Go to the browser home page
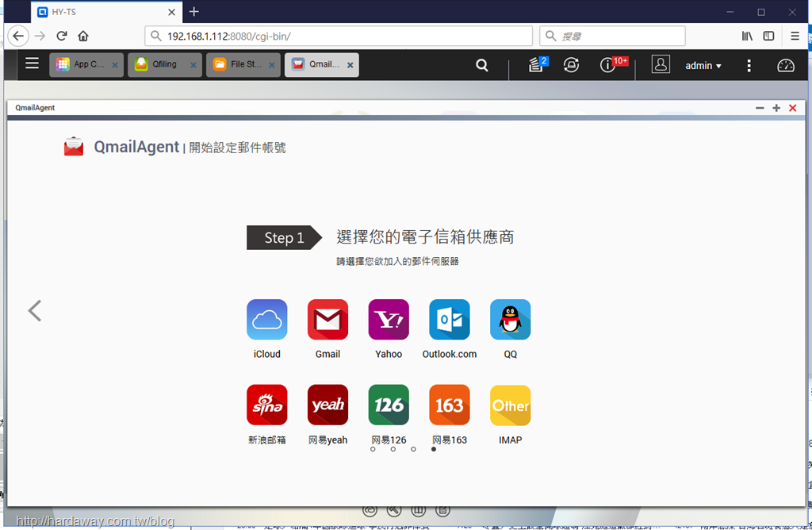812x530 pixels. coord(83,36)
